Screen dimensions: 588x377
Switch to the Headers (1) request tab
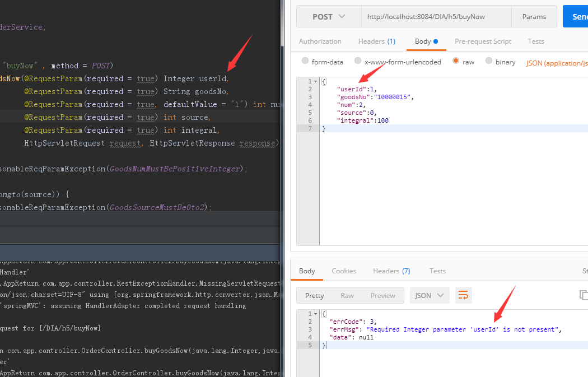[x=376, y=41]
